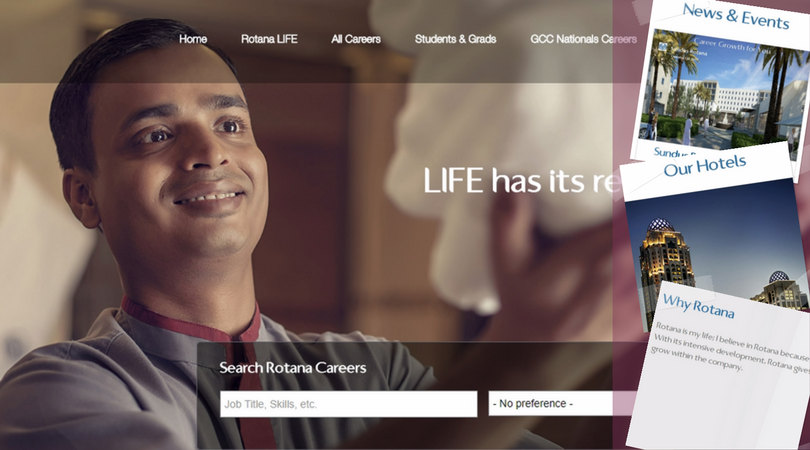Navigate to GCC Nationals Careers
Screen dimensions: 810x450
click(583, 39)
